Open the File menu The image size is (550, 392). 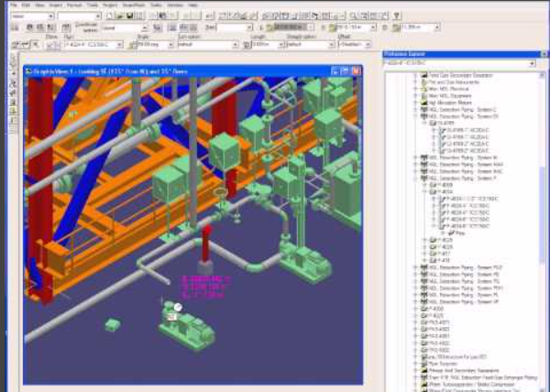[14, 5]
